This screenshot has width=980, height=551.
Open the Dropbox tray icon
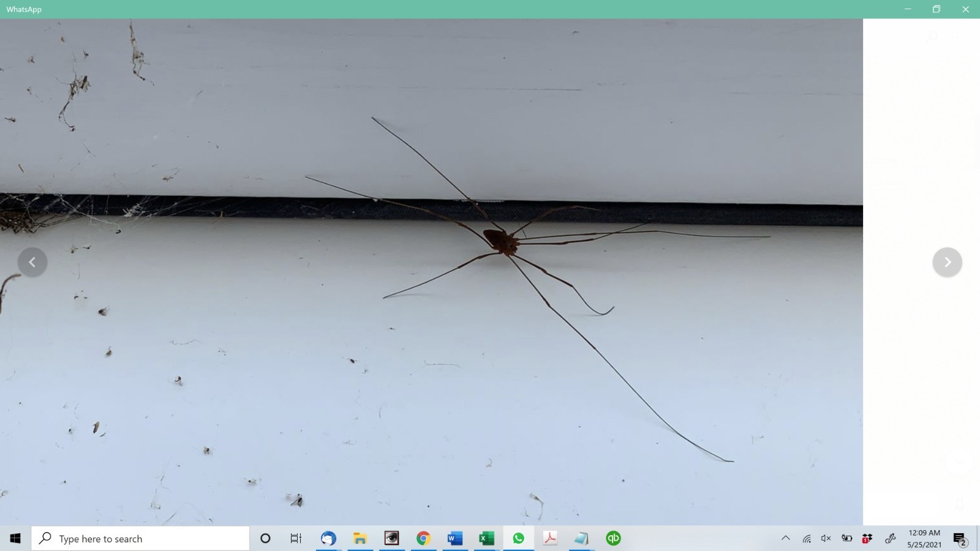[x=867, y=538]
